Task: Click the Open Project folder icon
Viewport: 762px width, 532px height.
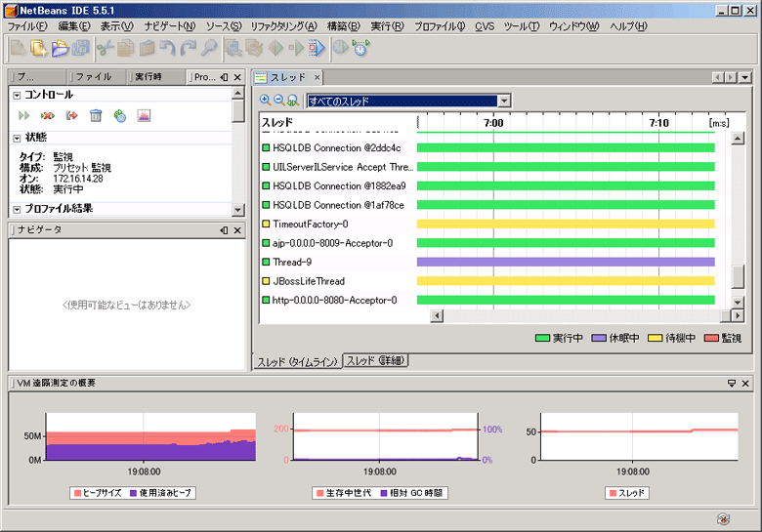Action: coord(60,48)
